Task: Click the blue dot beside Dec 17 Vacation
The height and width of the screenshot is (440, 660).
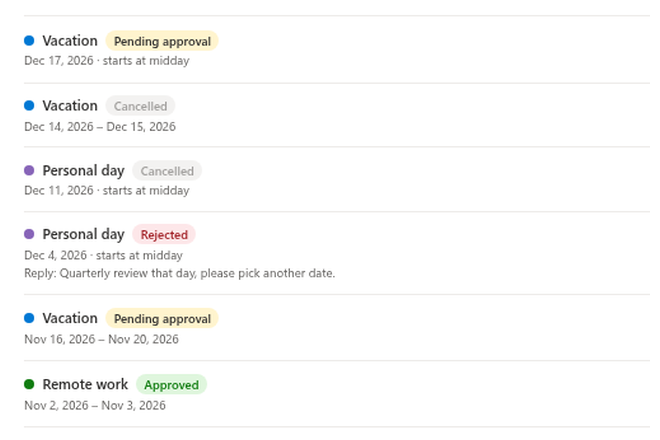Action: tap(29, 41)
